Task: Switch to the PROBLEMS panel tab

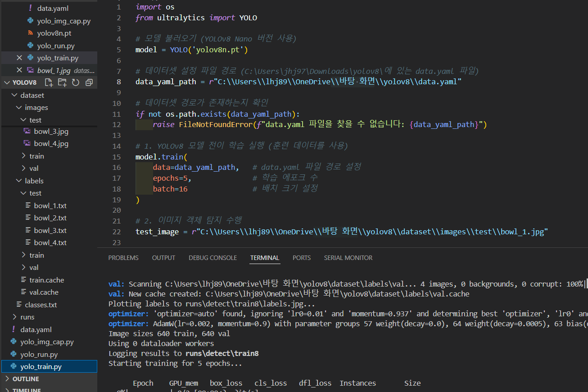Action: tap(123, 258)
